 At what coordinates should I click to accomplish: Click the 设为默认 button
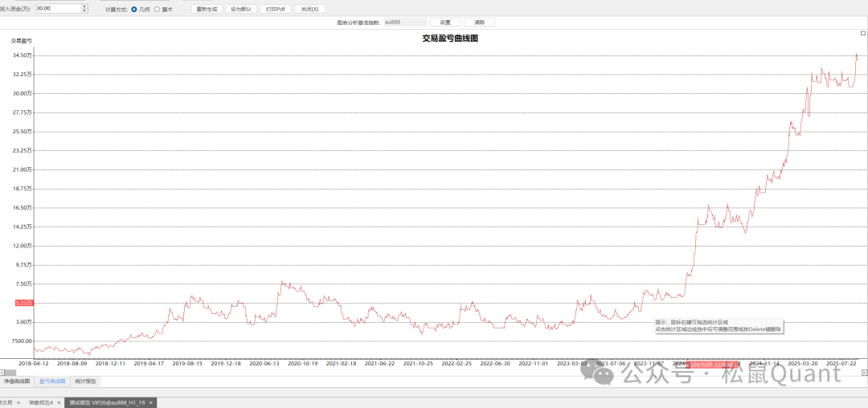click(240, 9)
